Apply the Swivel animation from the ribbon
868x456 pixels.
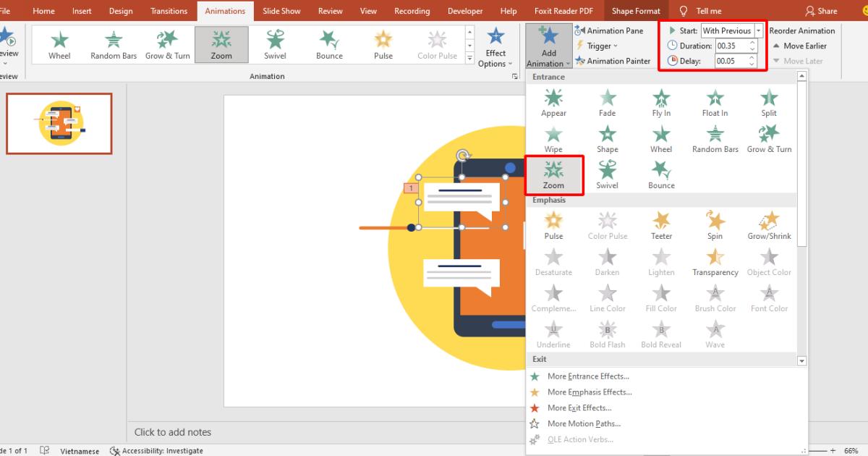click(275, 44)
